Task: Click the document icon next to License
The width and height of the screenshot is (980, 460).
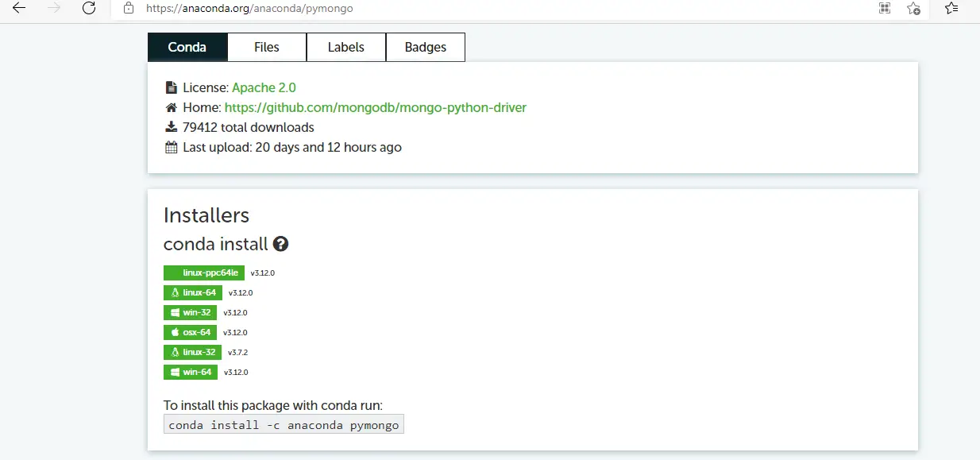Action: point(171,87)
